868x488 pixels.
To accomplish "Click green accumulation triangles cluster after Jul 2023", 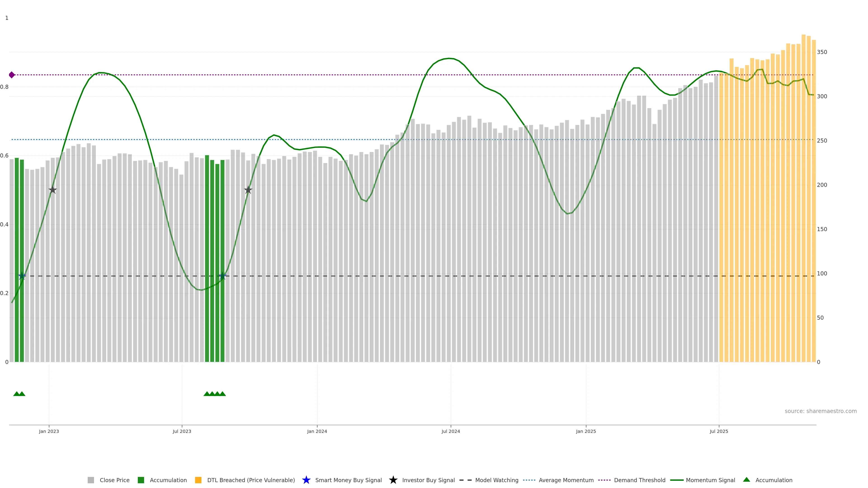I will [x=215, y=394].
